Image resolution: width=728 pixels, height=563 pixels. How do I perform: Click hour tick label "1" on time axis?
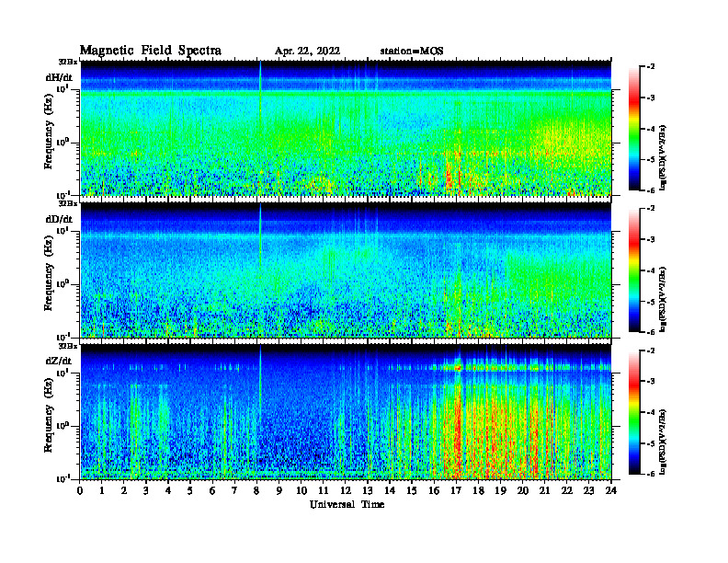coord(102,490)
